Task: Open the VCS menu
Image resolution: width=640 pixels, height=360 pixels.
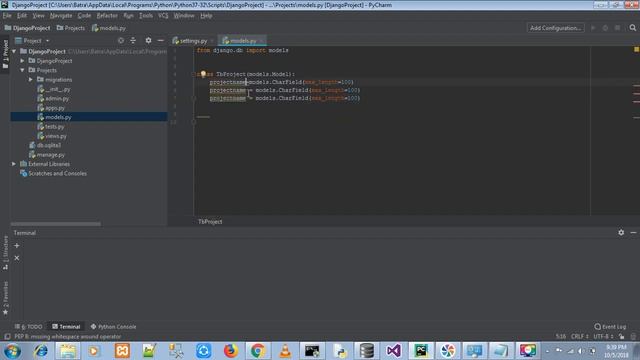Action: (x=163, y=16)
